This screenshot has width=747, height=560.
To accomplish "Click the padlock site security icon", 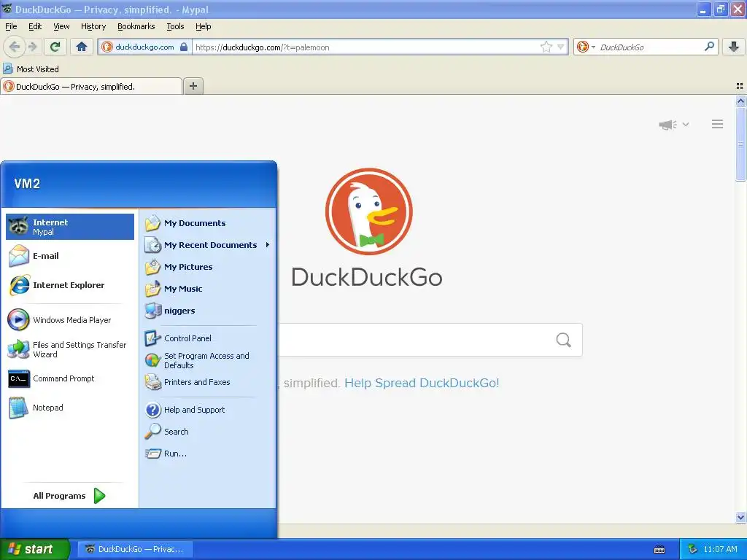I will point(184,47).
